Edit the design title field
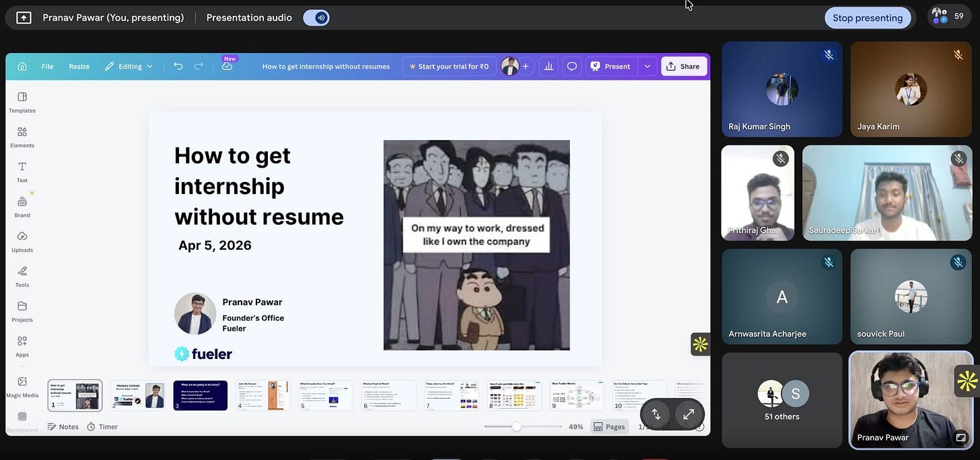Screen dimensions: 980x460 pos(326,66)
